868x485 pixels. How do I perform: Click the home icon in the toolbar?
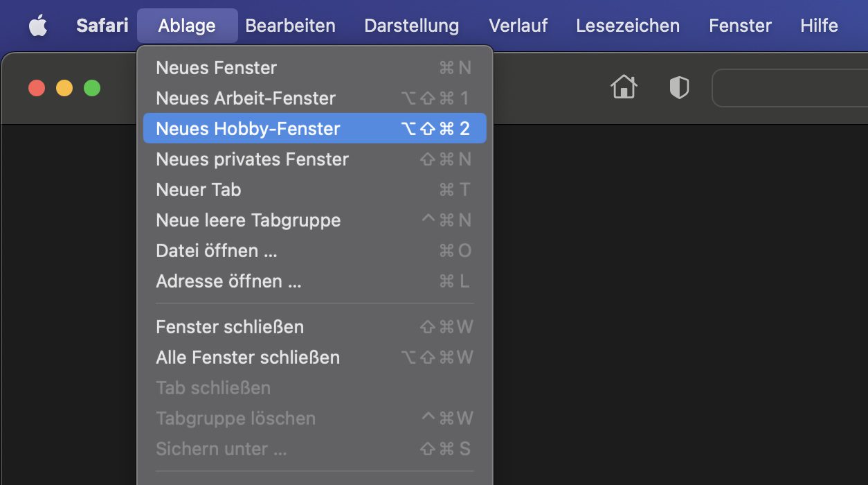coord(624,87)
